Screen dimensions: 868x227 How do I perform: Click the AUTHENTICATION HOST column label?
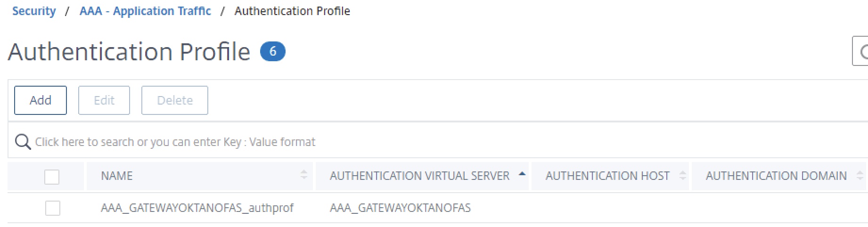click(x=607, y=176)
